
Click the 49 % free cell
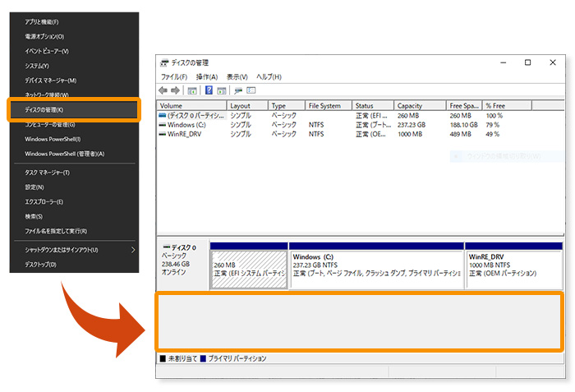point(493,134)
